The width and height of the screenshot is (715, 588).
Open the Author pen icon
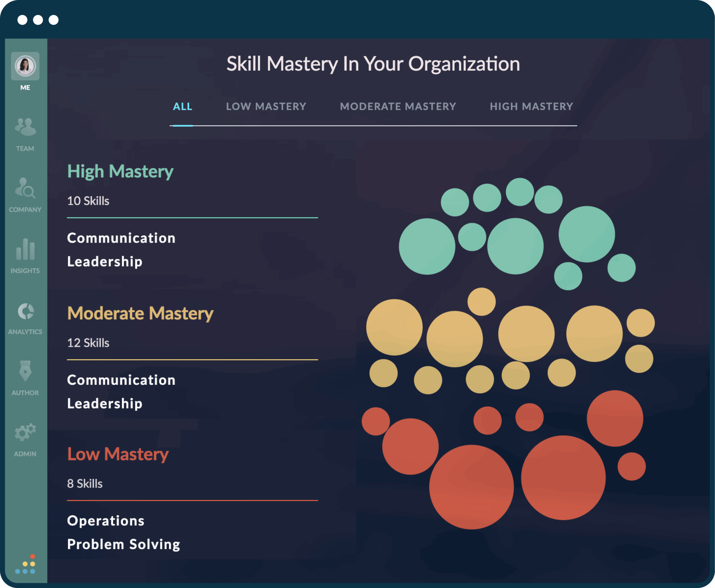click(25, 371)
